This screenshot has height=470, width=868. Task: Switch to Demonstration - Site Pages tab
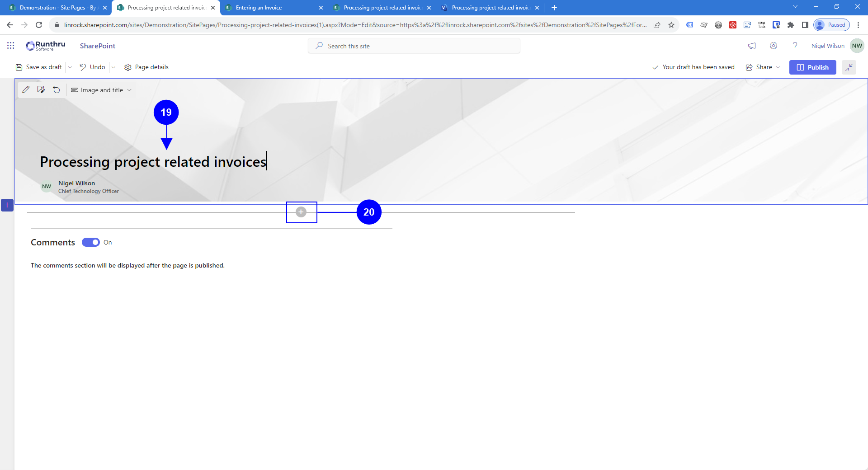coord(57,8)
